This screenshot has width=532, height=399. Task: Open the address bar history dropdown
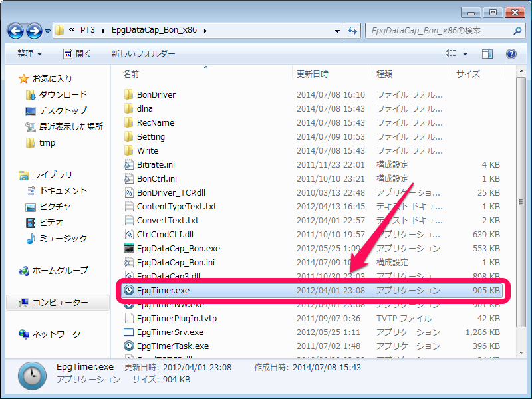[337, 31]
